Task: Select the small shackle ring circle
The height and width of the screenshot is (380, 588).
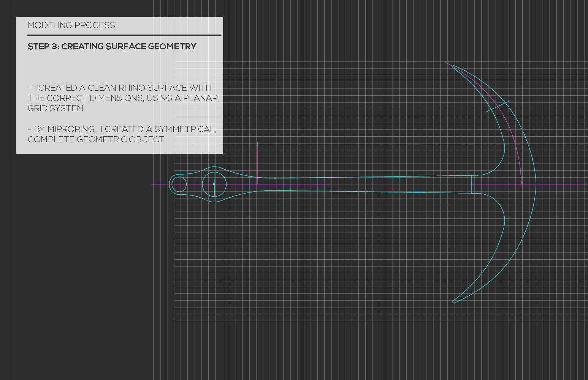Action: tap(180, 184)
